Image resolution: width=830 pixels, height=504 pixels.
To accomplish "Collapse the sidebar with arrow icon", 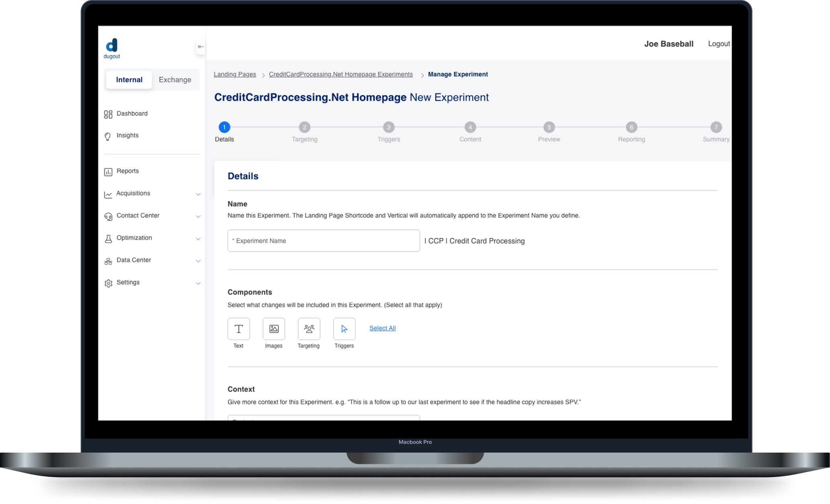I will pyautogui.click(x=200, y=47).
